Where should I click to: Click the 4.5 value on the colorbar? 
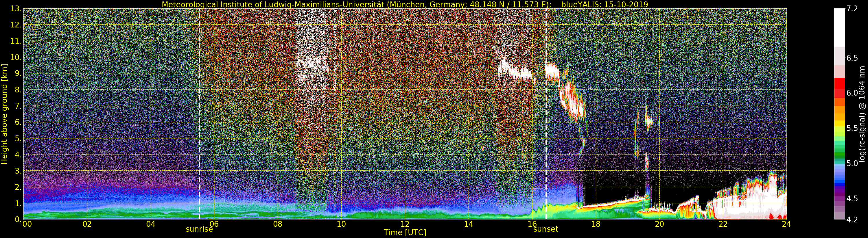[x=852, y=199]
